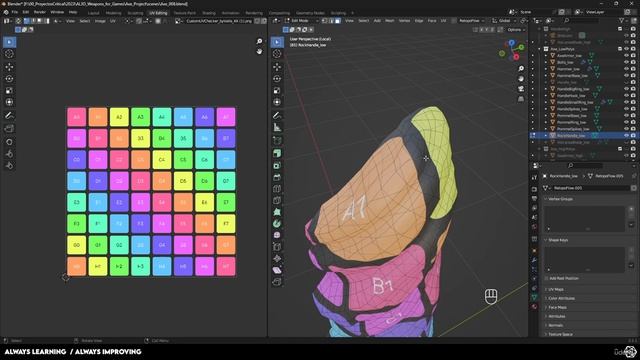Open the Object Data mesh properties tab

coord(534,298)
